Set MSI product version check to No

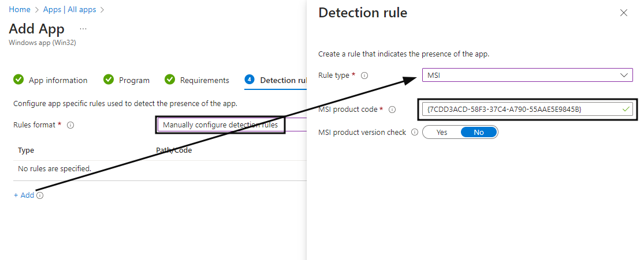click(x=478, y=133)
